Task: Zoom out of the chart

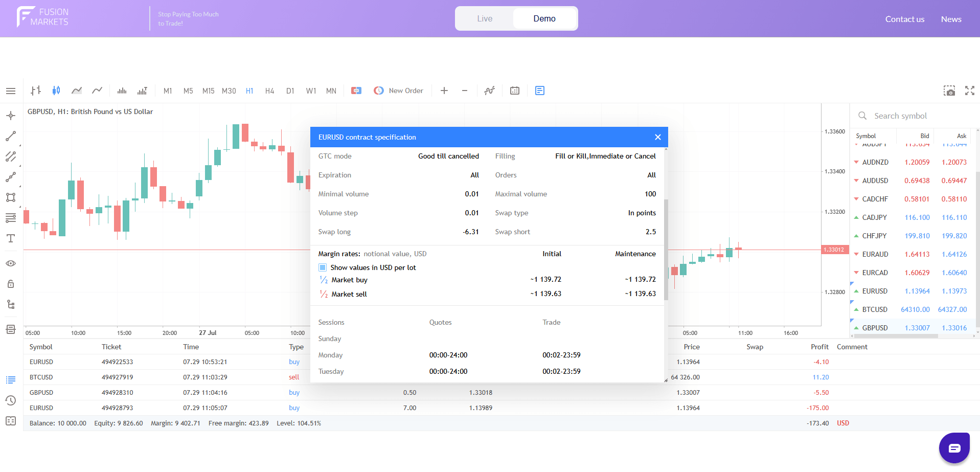Action: point(465,91)
